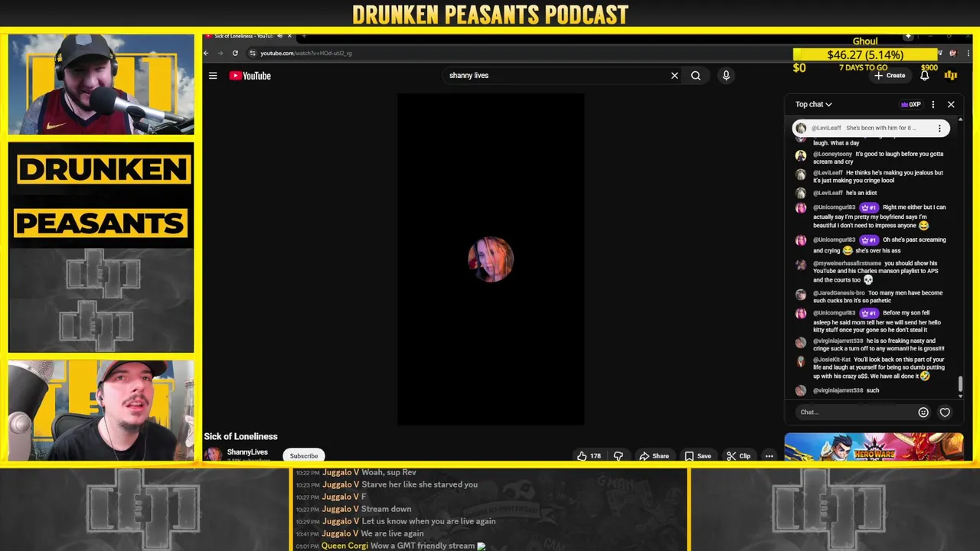Go forward in the browser
Screen dimensions: 980x551
[x=220, y=53]
